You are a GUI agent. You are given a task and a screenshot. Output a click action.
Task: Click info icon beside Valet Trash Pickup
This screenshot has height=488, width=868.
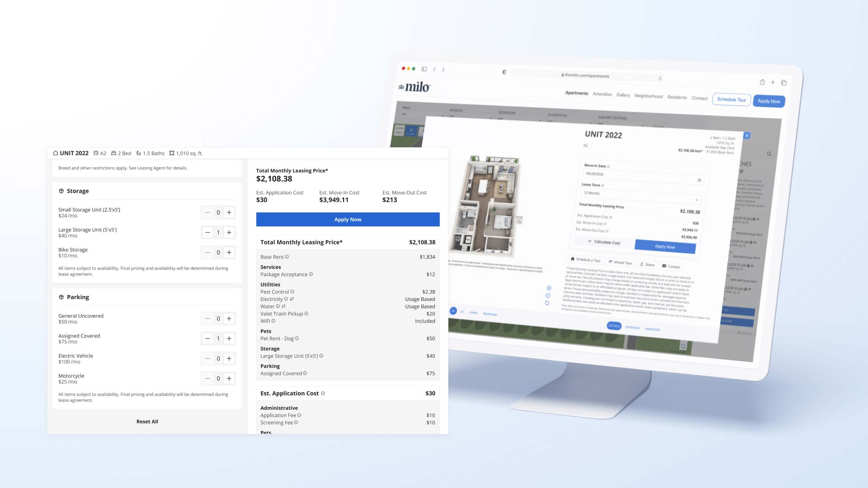[307, 314]
